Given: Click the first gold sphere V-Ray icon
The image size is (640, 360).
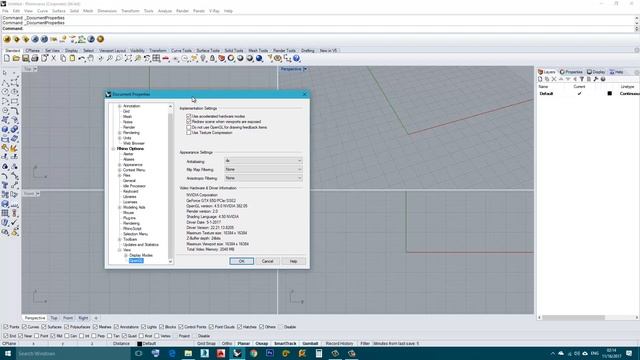Looking at the screenshot, I should (x=7, y=39).
